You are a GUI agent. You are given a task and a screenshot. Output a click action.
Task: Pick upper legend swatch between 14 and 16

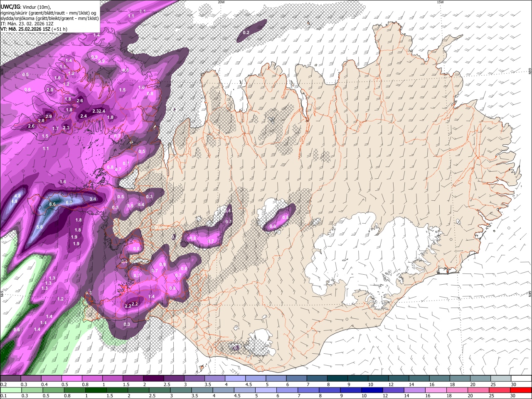[x=419, y=379]
